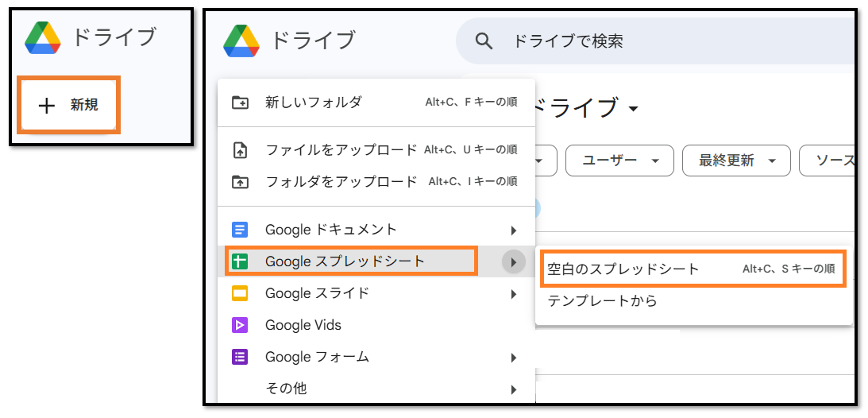Open the 最終更新 filter dropdown
Screen dimensions: 868x418
pyautogui.click(x=735, y=161)
